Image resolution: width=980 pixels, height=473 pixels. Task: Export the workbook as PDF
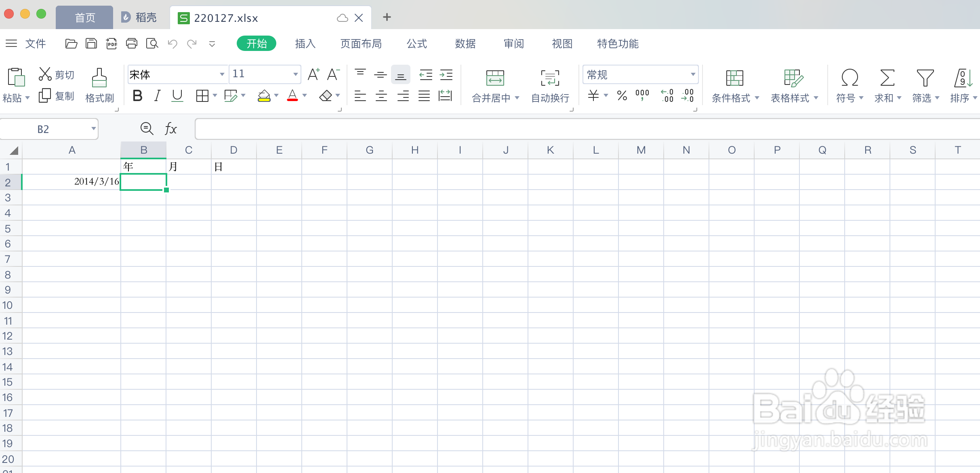111,44
